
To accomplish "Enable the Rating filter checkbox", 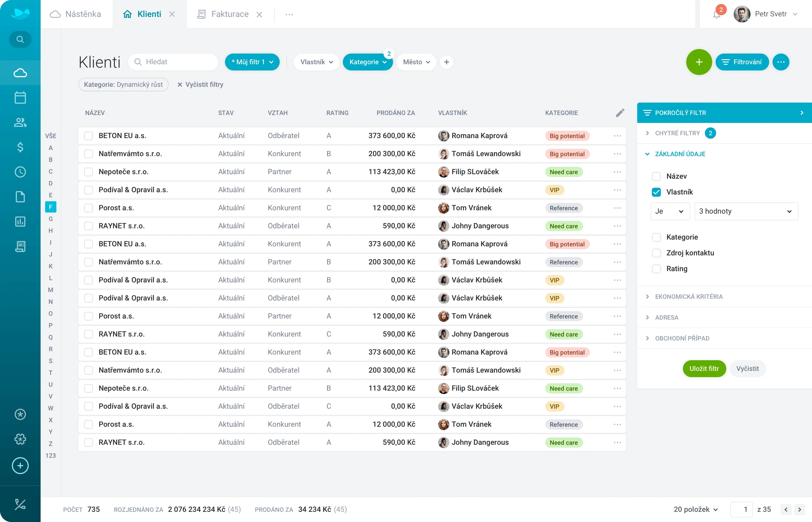I will pos(656,269).
